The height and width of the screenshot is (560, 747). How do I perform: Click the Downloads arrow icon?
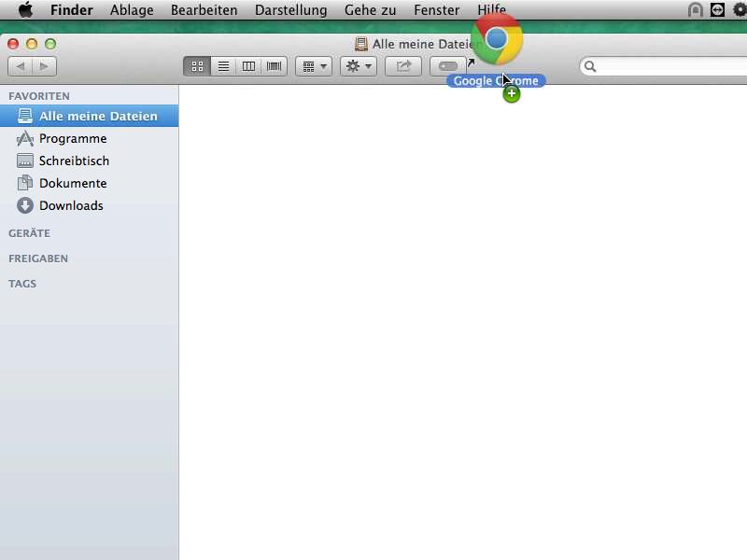coord(25,205)
